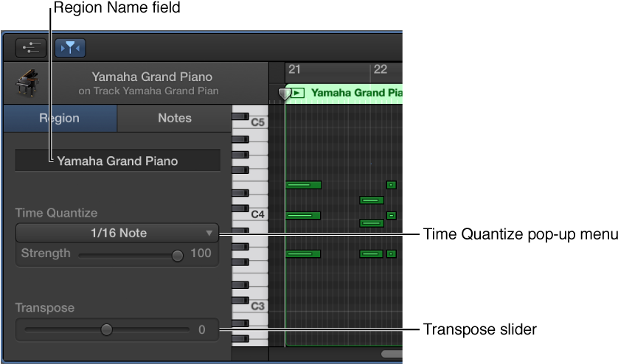Switch to the Region tab
This screenshot has height=364, width=618.
point(60,118)
